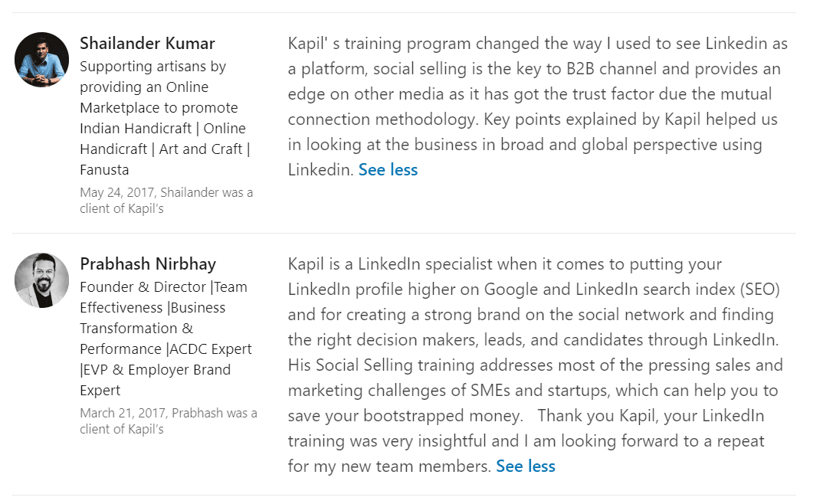The width and height of the screenshot is (813, 504).
Task: Click the May 24, 2017 date line
Action: tap(166, 193)
